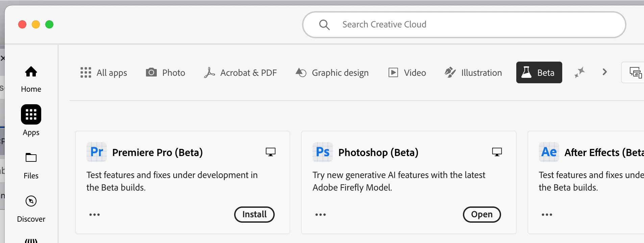Switch to the Photo category tab
Viewport: 644px width, 243px height.
click(166, 73)
